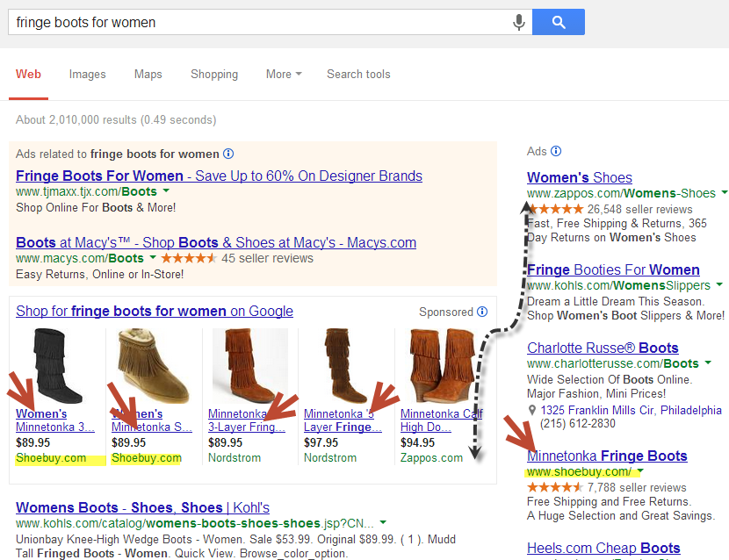
Task: Expand the macys.com ad URL dropdown arrow
Action: [153, 257]
